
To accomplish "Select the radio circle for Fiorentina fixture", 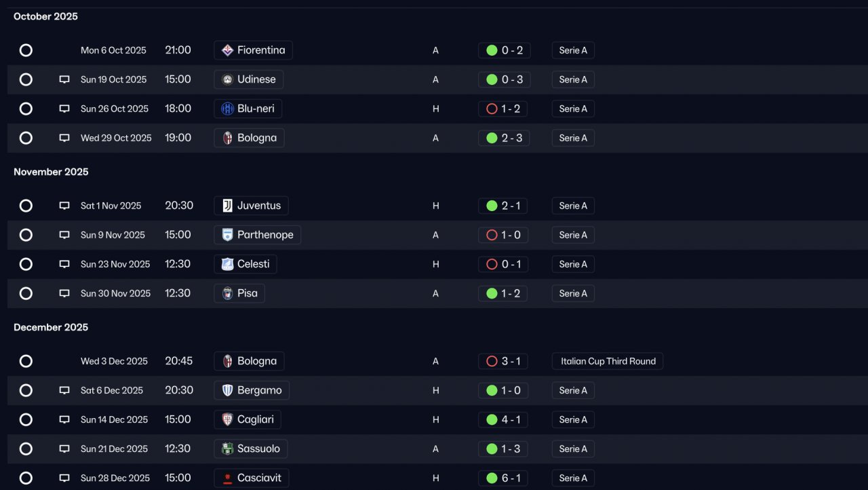I will [26, 50].
